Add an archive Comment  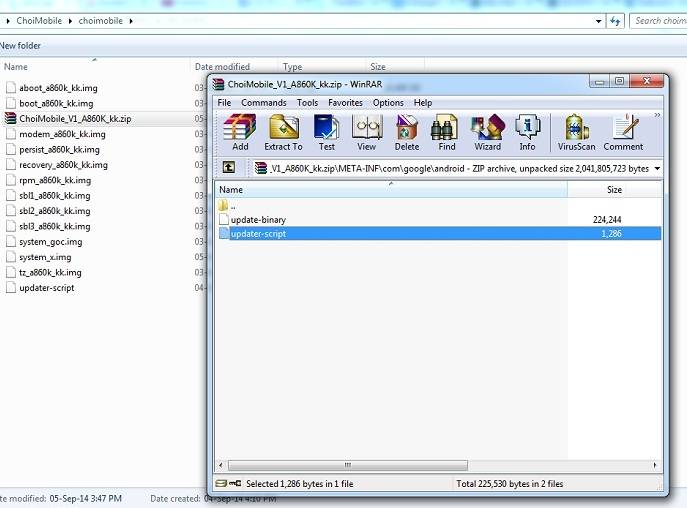point(623,132)
